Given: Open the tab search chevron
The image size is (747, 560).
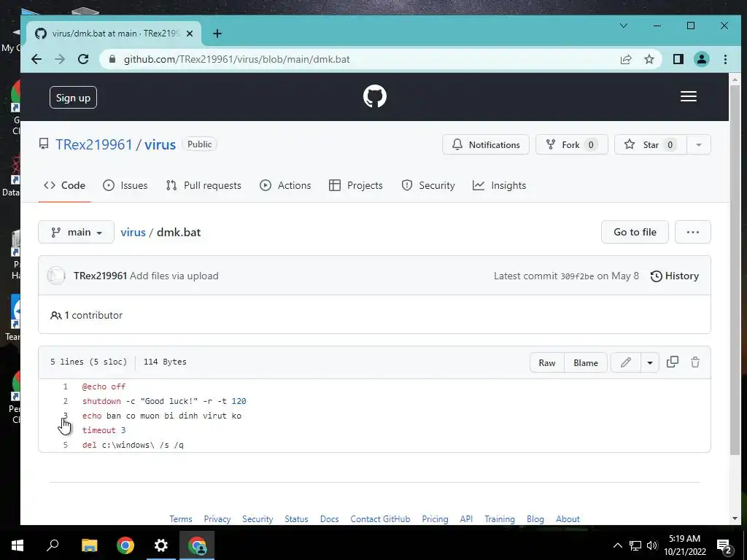Looking at the screenshot, I should pos(624,26).
